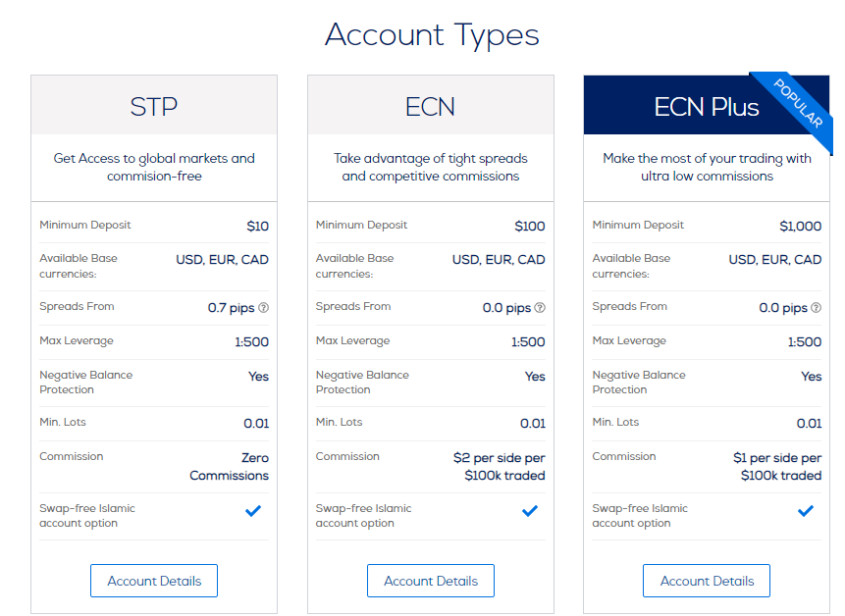845x616 pixels.
Task: Click the ECN Plus swap-free checkmark
Action: pos(806,510)
